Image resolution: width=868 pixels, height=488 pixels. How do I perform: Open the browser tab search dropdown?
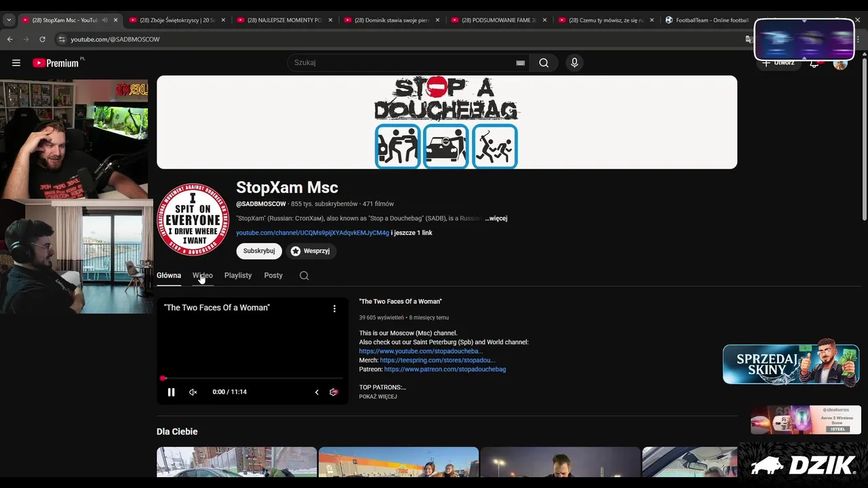click(x=9, y=20)
